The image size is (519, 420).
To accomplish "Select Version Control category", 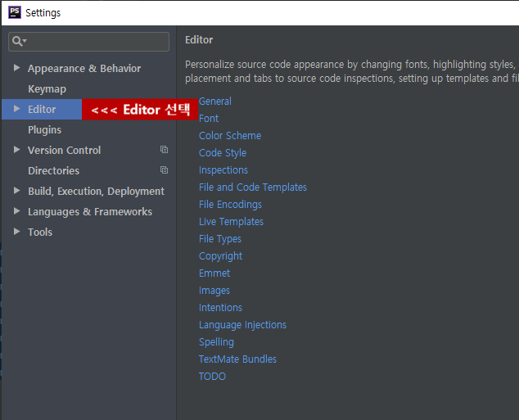I will point(64,151).
